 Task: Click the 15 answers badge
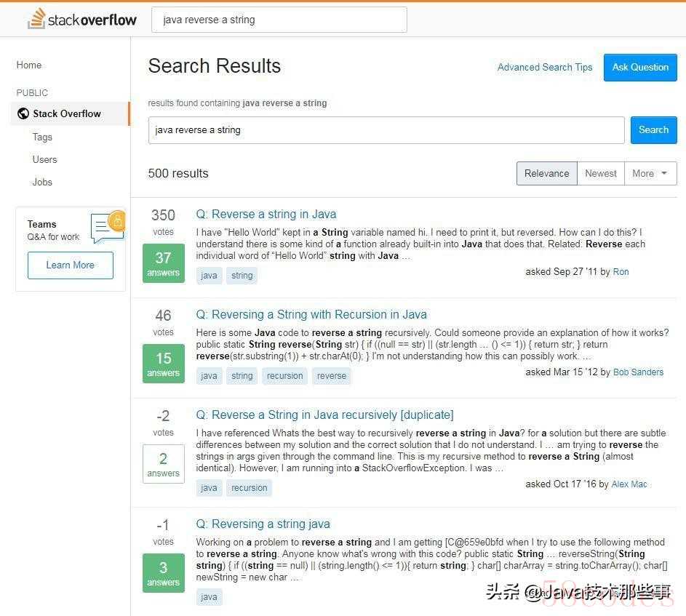164,364
